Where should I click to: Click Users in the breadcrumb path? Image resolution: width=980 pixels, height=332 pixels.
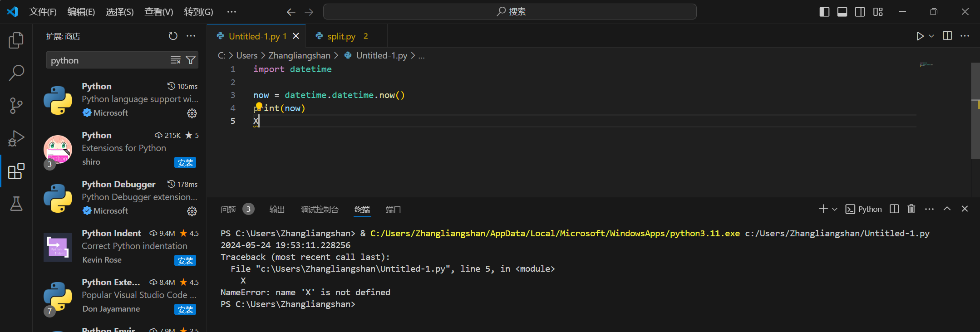coord(247,55)
